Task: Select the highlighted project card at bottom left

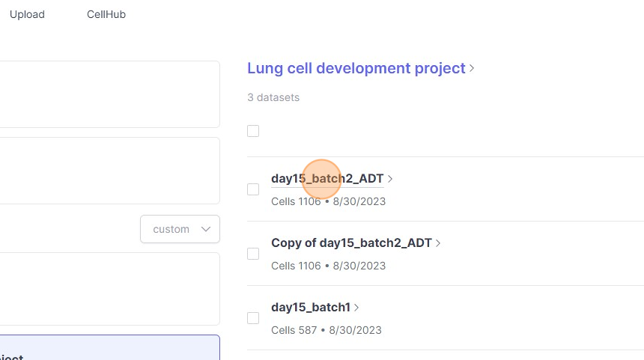Action: [x=109, y=348]
